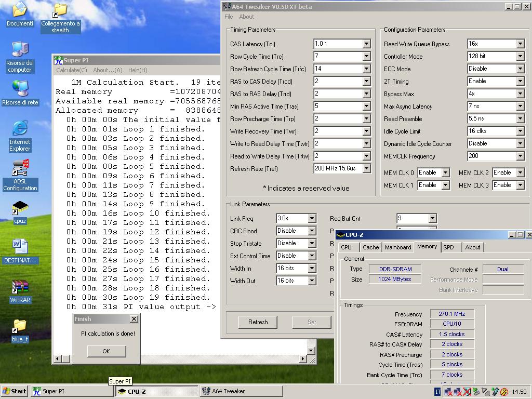Click the crossed-out shield tray icon
This screenshot has width=532, height=399.
[x=467, y=392]
